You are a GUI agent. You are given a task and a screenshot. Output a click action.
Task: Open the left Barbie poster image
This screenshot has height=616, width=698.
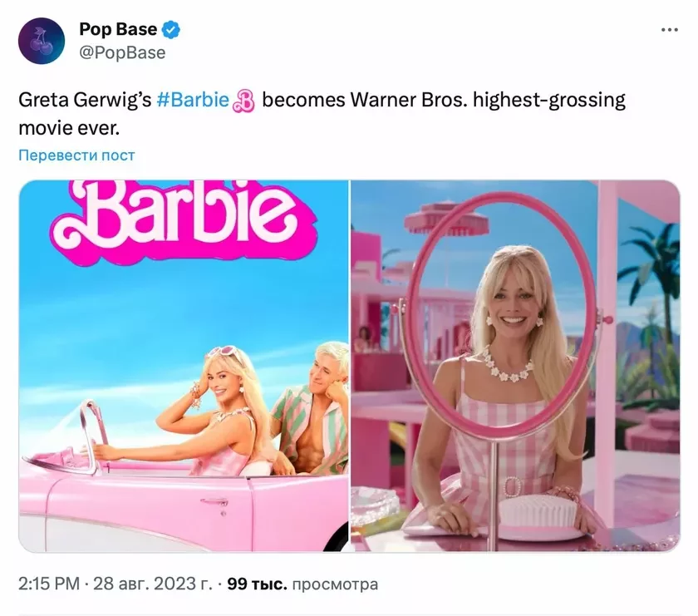coord(184,366)
